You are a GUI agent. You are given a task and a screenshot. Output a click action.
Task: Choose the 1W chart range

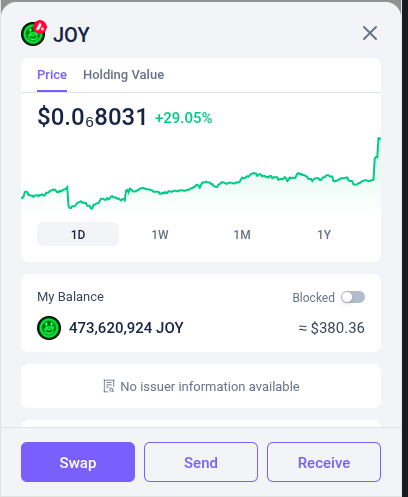[160, 234]
